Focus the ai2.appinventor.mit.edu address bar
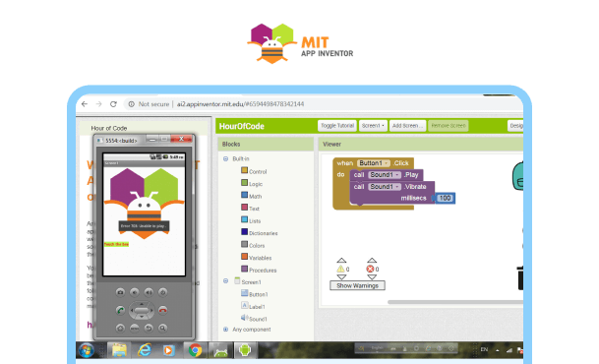The width and height of the screenshot is (599, 364). [x=240, y=104]
